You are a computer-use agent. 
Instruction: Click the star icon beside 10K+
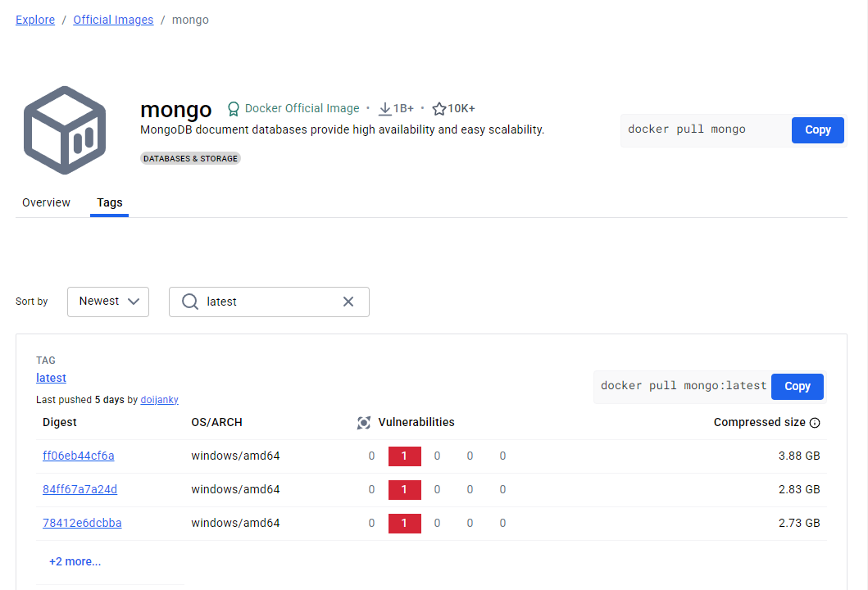439,109
